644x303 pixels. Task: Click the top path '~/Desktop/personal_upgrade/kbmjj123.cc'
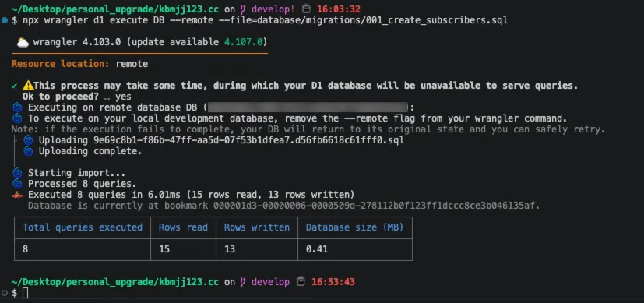click(x=115, y=9)
